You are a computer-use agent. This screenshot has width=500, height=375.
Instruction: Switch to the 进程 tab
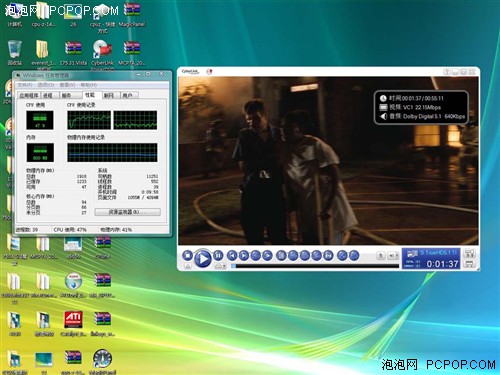49,96
